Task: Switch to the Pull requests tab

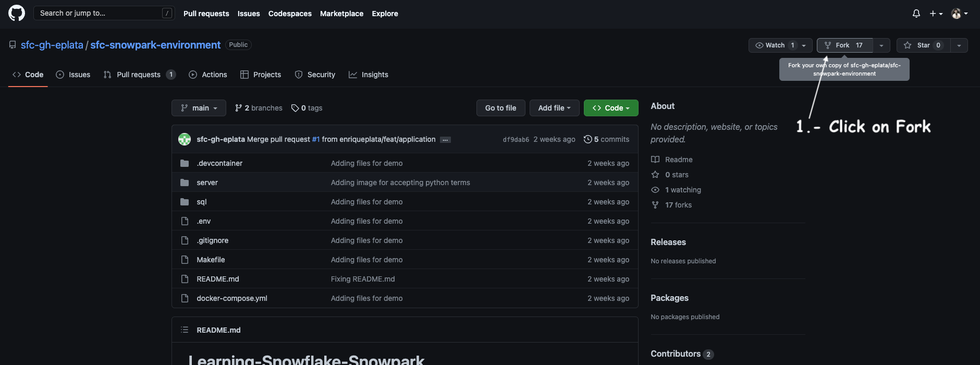Action: pyautogui.click(x=139, y=75)
